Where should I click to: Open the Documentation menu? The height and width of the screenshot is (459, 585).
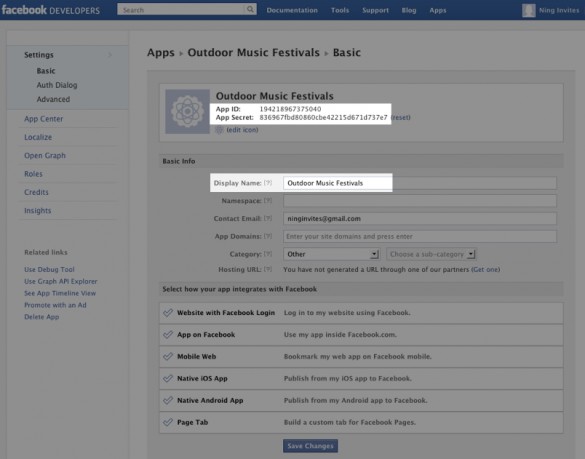[x=292, y=10]
